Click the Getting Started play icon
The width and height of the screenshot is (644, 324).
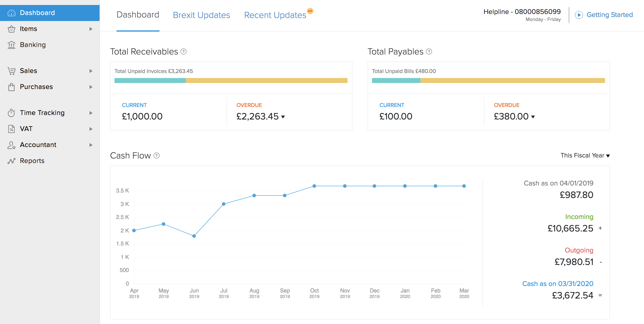(x=579, y=15)
